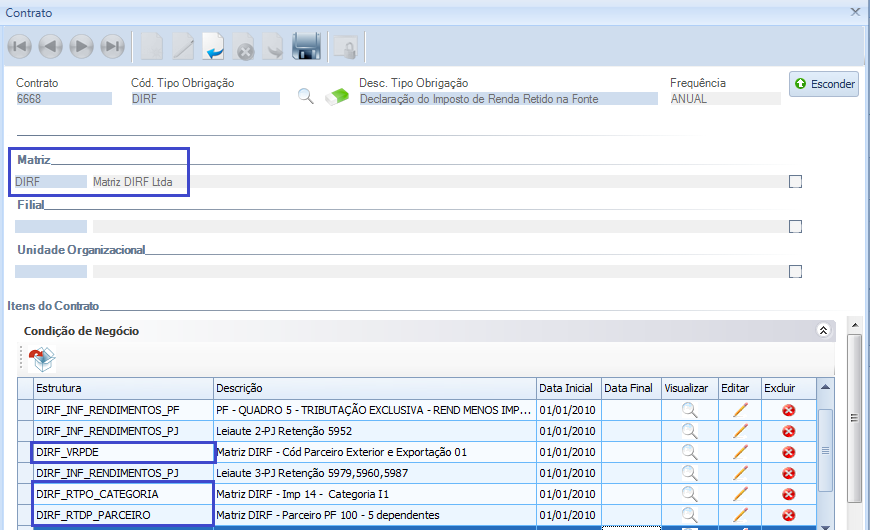Click the Descrição column header
This screenshot has width=870, height=530.
click(x=374, y=388)
